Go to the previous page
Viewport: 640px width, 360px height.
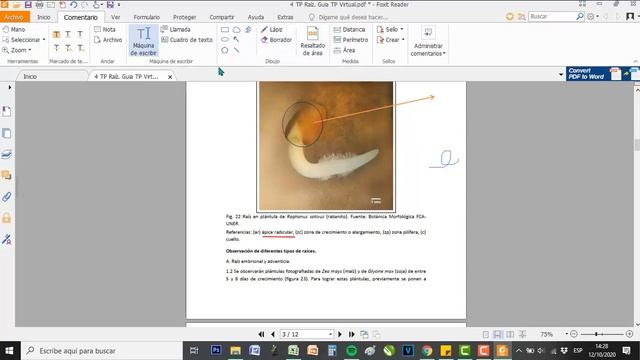pyautogui.click(x=273, y=334)
